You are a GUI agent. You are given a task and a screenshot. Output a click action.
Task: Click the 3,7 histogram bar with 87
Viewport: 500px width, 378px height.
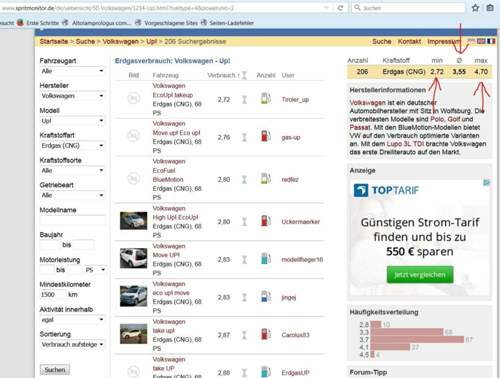click(417, 340)
